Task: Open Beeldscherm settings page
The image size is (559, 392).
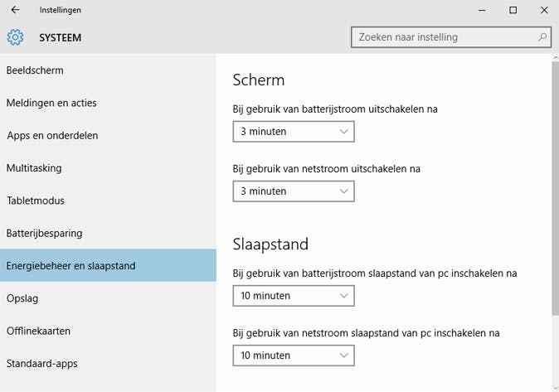Action: pos(35,70)
